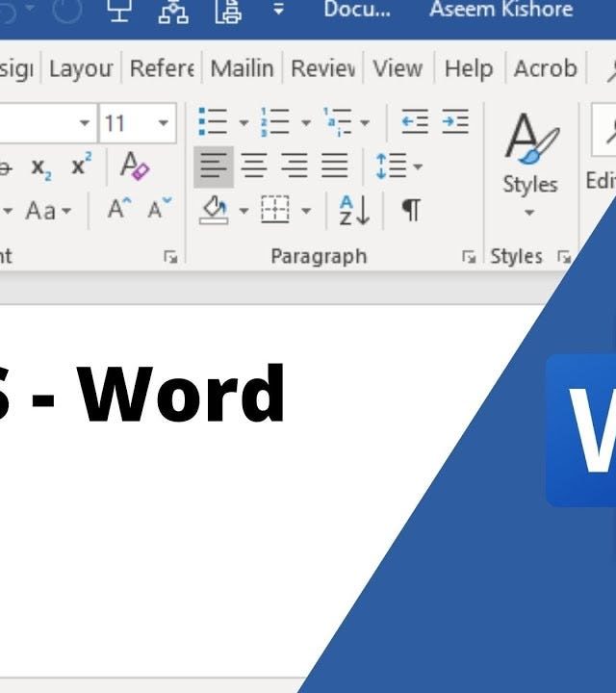Toggle Align Left paragraph alignment

(x=214, y=167)
